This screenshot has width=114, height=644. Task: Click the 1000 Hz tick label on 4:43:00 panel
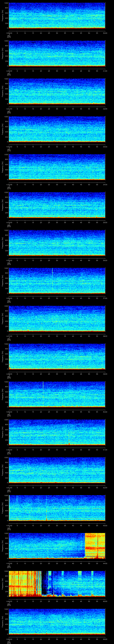point(6,534)
